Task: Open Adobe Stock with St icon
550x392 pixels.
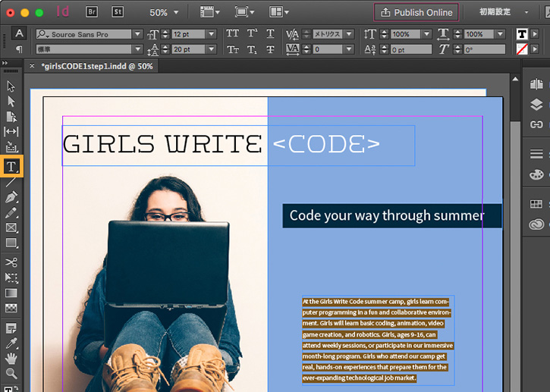Action: [x=118, y=12]
